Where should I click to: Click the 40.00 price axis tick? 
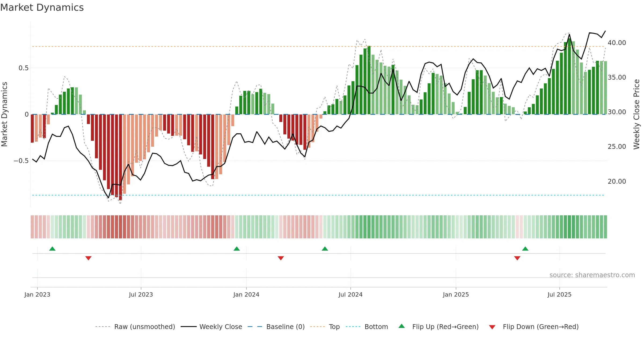pyautogui.click(x=617, y=43)
